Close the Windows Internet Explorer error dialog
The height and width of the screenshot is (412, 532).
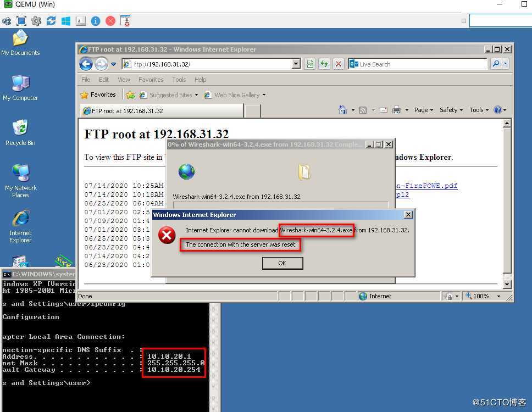click(x=408, y=215)
